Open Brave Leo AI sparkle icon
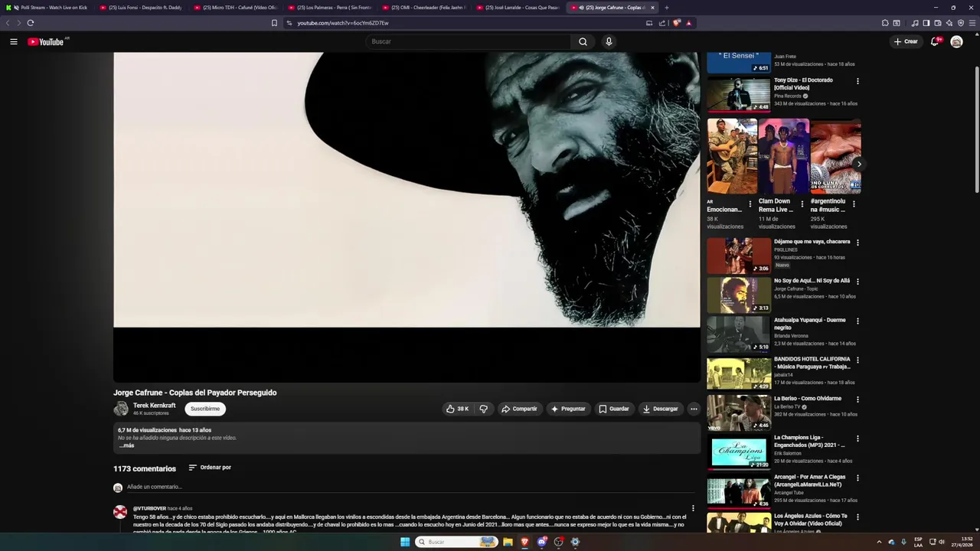This screenshot has width=980, height=551. (949, 23)
